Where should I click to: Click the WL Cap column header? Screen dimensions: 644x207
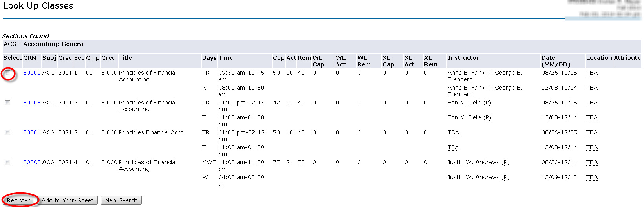[x=318, y=61]
